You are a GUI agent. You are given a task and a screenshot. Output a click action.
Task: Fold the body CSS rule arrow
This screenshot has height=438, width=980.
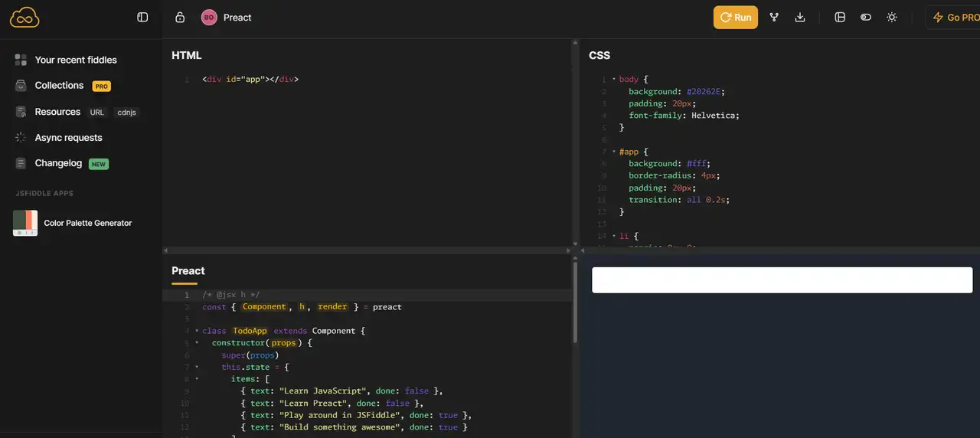pyautogui.click(x=614, y=79)
